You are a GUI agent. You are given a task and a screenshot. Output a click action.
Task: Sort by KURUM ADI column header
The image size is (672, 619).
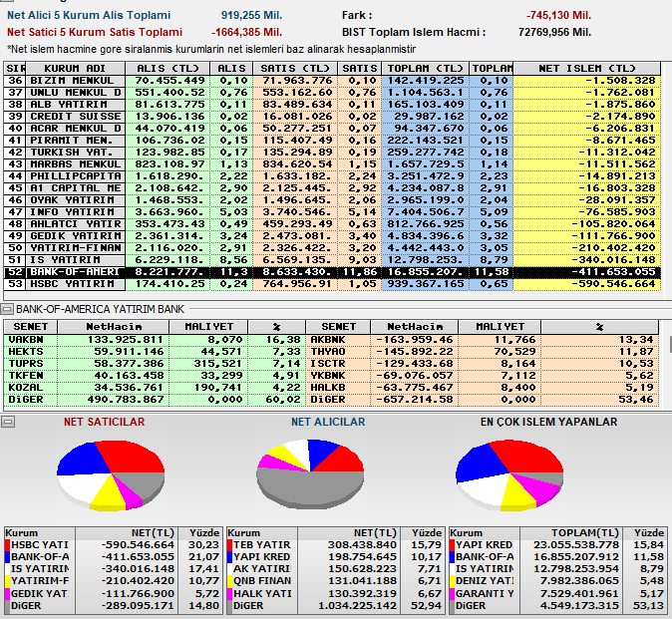click(x=75, y=69)
